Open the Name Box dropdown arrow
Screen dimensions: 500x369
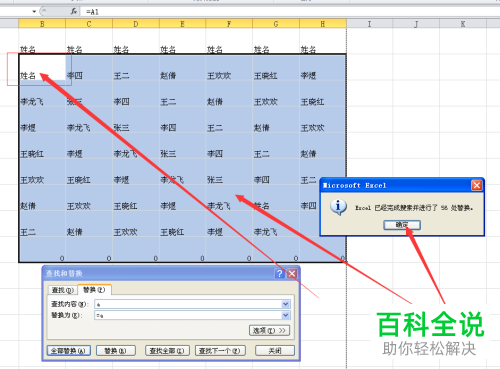(34, 12)
